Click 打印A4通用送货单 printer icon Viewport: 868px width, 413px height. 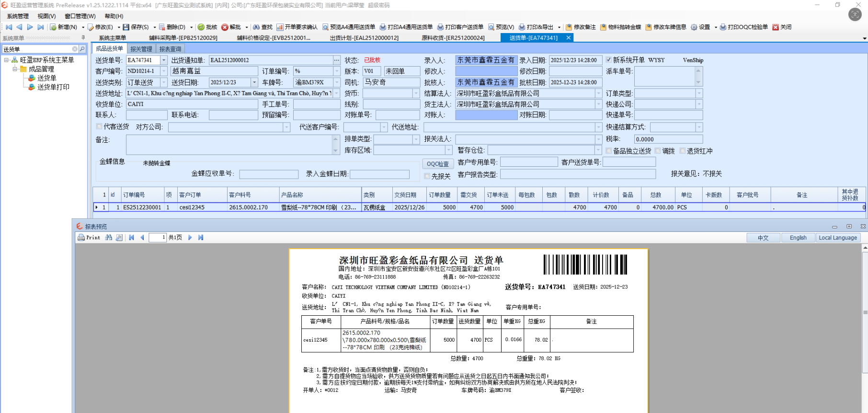click(383, 27)
